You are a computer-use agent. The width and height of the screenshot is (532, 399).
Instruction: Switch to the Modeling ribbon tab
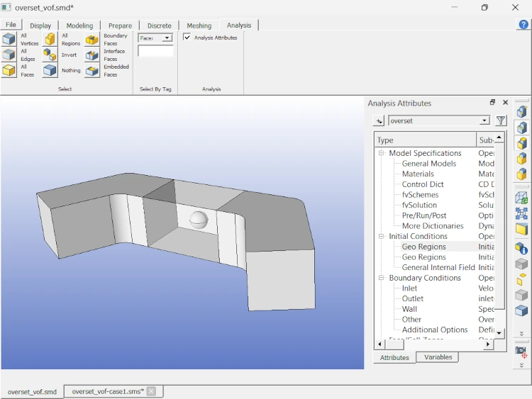[x=79, y=26]
